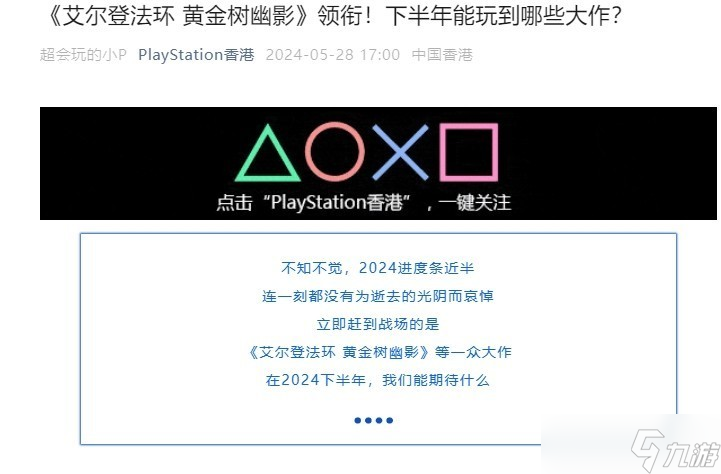Click the blue cross PlayStation symbol
Image resolution: width=721 pixels, height=474 pixels.
(x=401, y=152)
